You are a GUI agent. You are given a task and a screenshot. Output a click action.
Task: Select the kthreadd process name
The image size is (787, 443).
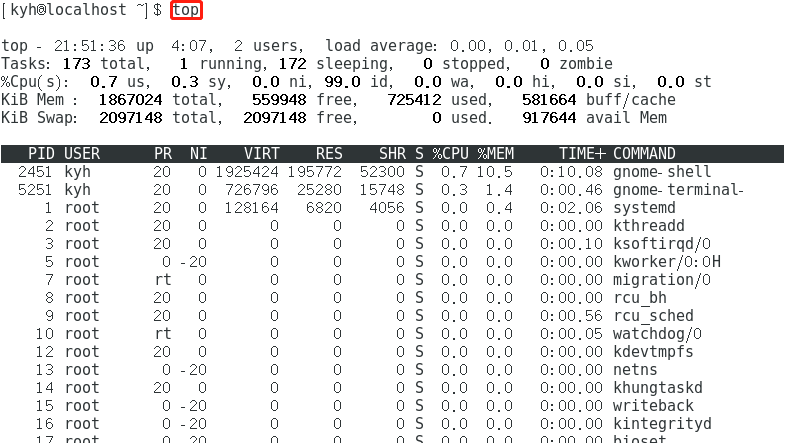click(x=648, y=226)
